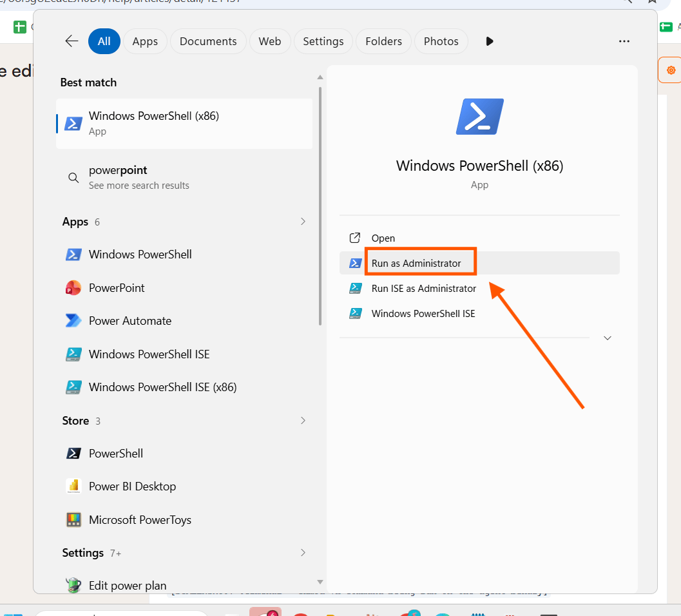Switch to the Documents filter tab
This screenshot has width=681, height=616.
[208, 41]
